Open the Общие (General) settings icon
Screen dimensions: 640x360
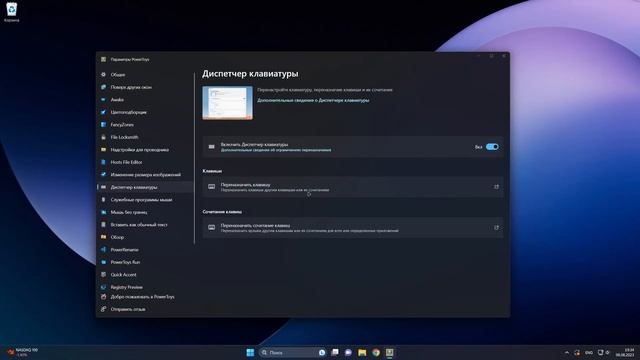coord(103,75)
